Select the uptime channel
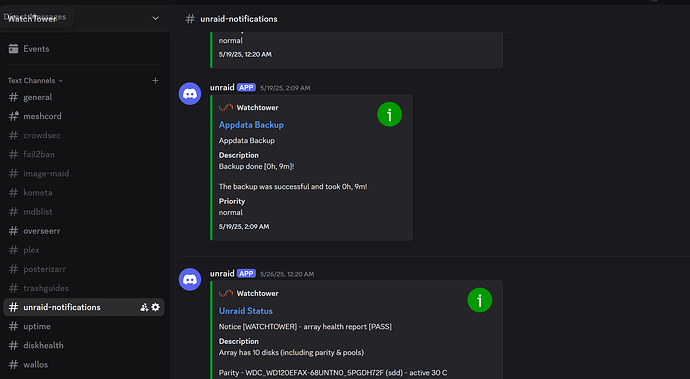Image resolution: width=690 pixels, height=379 pixels. (x=84, y=326)
